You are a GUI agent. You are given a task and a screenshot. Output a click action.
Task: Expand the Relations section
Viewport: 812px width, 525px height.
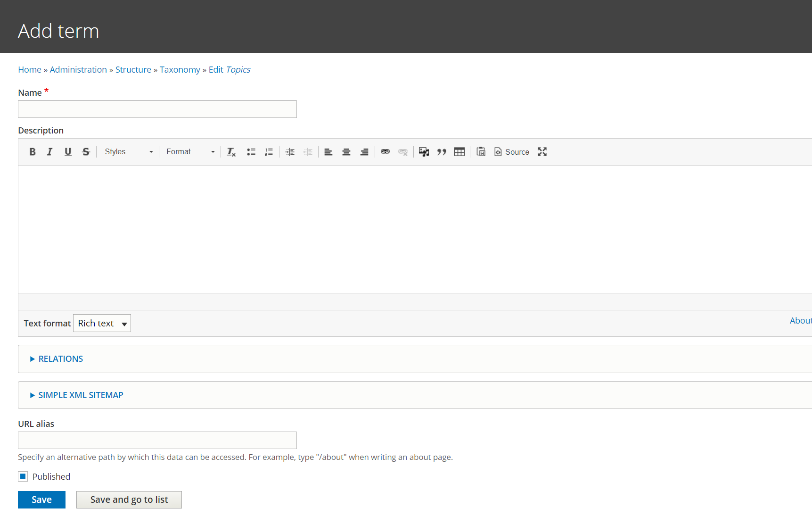pos(61,359)
